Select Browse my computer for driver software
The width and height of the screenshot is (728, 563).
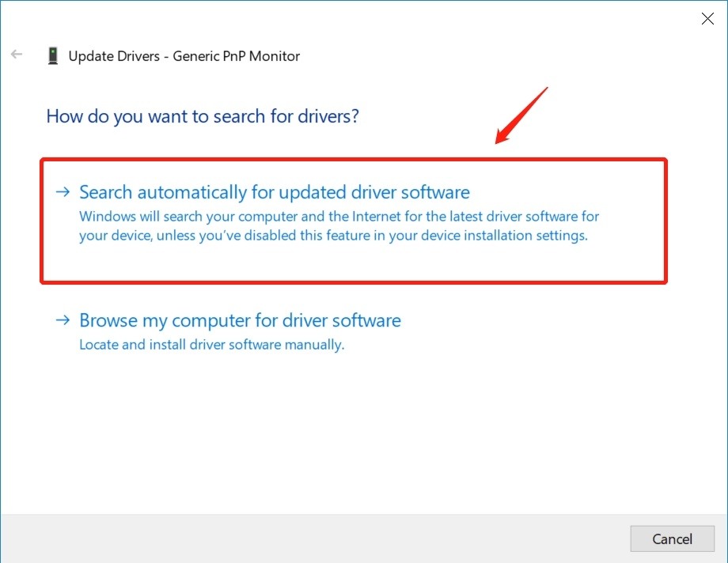tap(240, 320)
